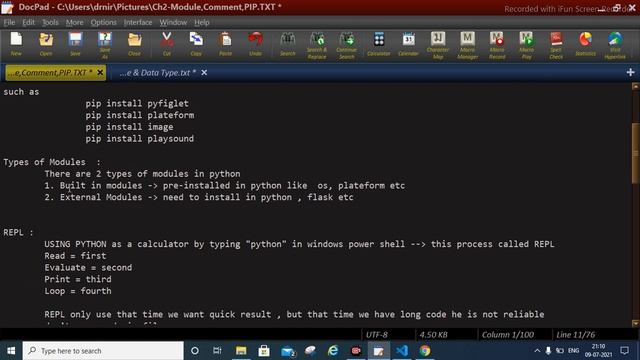The width and height of the screenshot is (640, 360).
Task: Open the Window menu
Action: coord(173,22)
